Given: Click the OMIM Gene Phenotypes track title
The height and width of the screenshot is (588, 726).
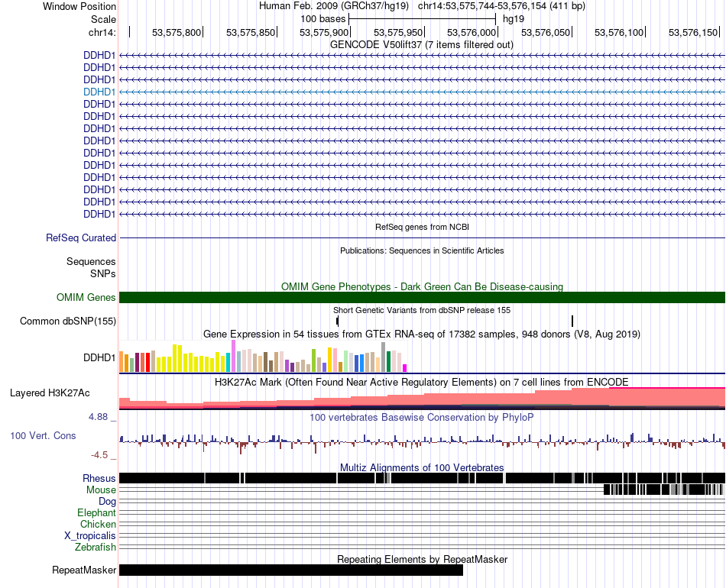Looking at the screenshot, I should [x=423, y=286].
